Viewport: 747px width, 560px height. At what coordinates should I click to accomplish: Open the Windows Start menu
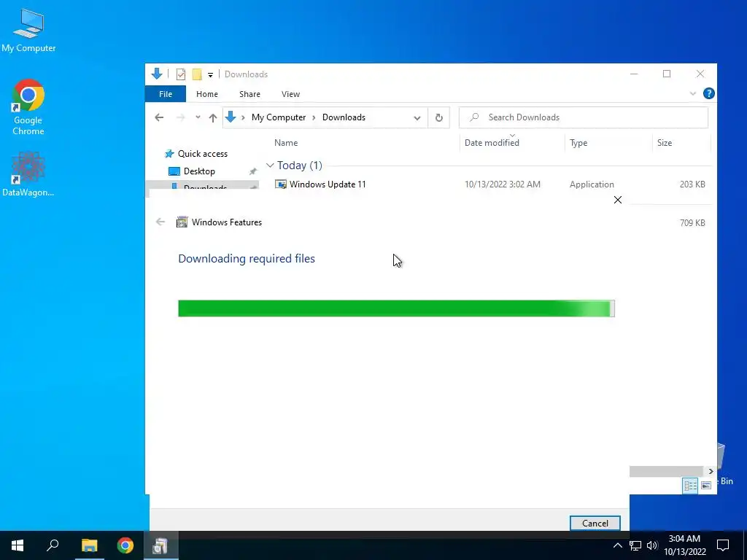point(18,545)
